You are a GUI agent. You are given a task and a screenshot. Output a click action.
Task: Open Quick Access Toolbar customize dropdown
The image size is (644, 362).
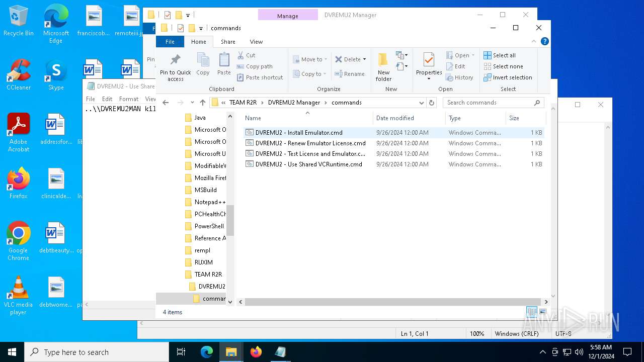point(201,28)
